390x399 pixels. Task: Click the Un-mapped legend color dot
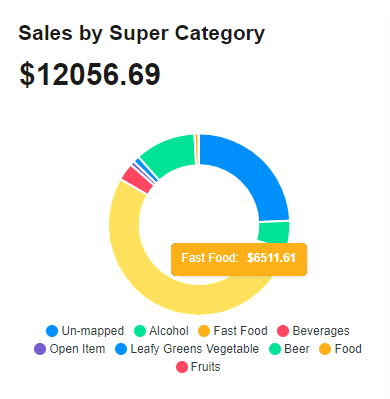coord(52,331)
